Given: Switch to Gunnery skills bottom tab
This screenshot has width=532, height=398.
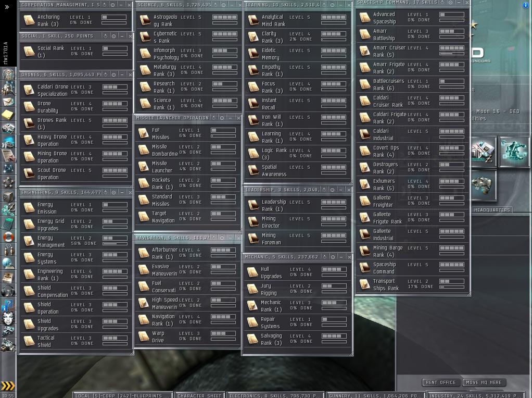Looking at the screenshot, I should pyautogui.click(x=375, y=395).
